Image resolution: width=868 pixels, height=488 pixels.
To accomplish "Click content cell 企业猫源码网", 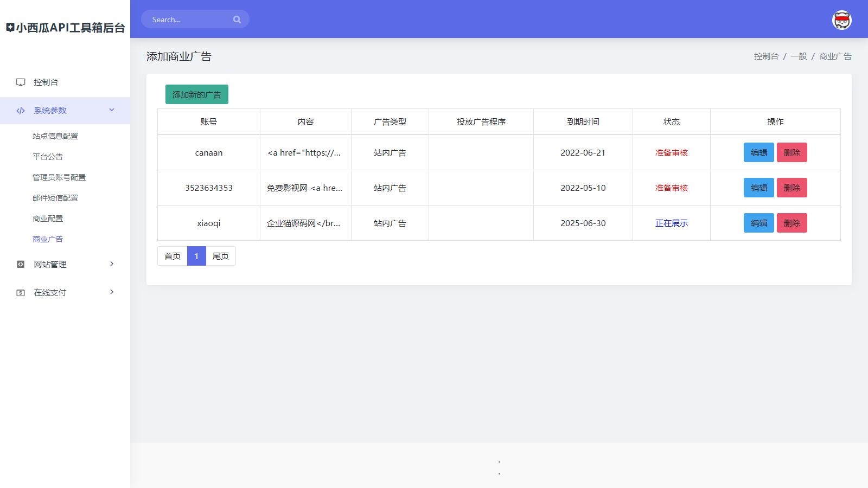I will pos(305,223).
